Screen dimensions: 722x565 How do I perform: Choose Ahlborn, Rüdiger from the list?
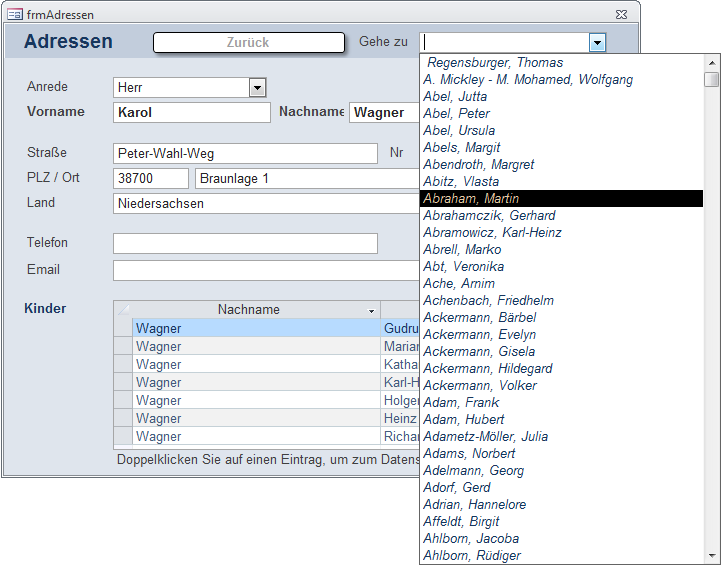[x=562, y=556]
